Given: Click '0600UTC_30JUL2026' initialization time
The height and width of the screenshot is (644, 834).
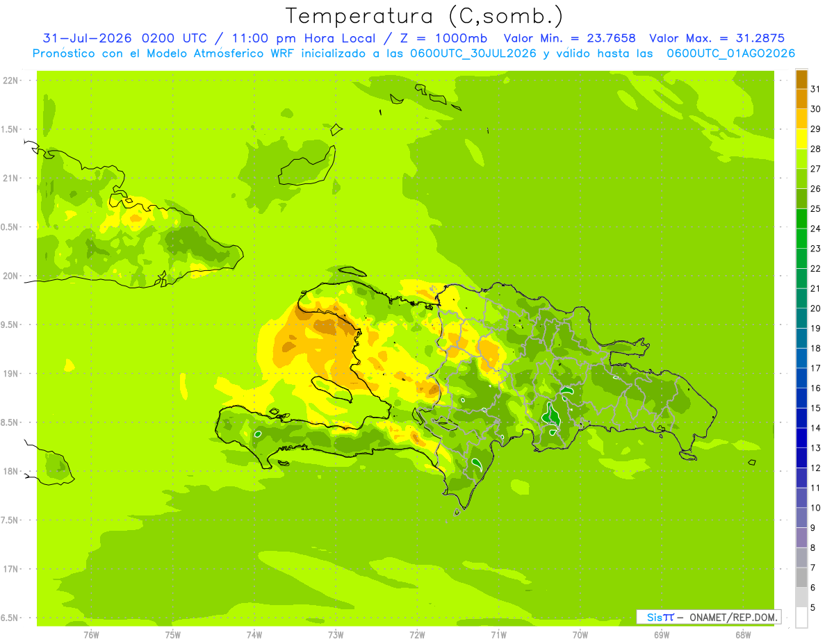Looking at the screenshot, I should pos(473,53).
